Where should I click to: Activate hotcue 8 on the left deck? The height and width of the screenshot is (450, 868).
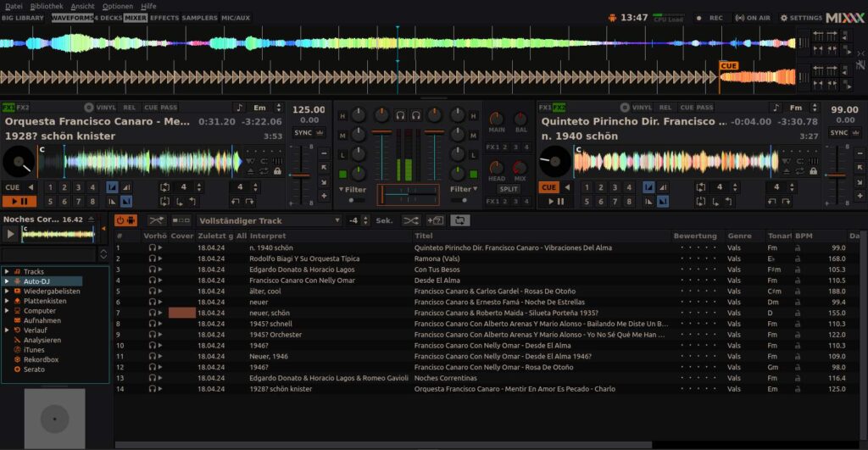[x=93, y=202]
